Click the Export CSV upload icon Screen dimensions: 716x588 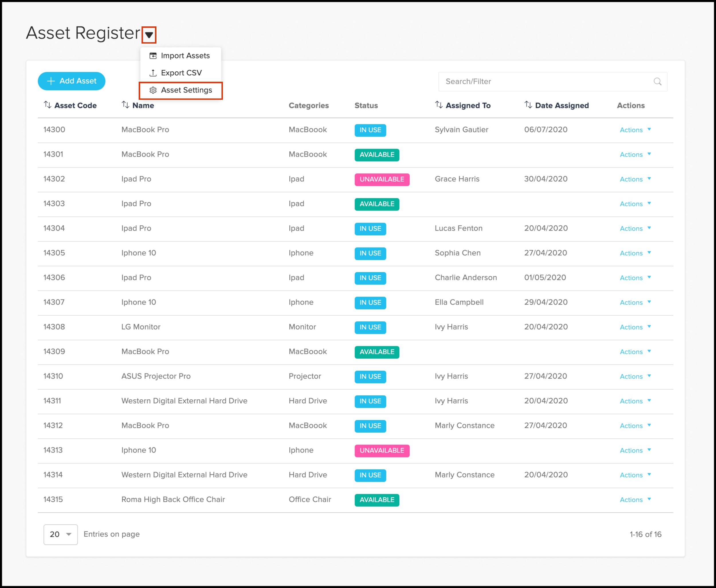click(x=153, y=73)
